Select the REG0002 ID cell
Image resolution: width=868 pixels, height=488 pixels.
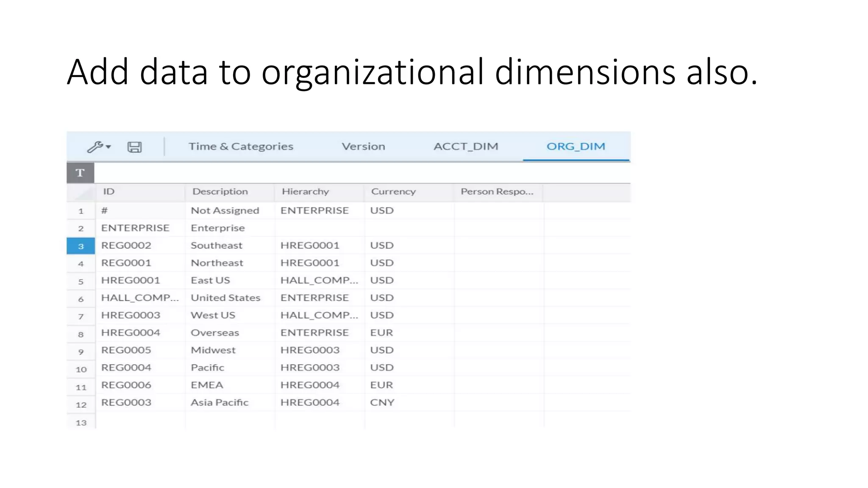click(x=140, y=245)
